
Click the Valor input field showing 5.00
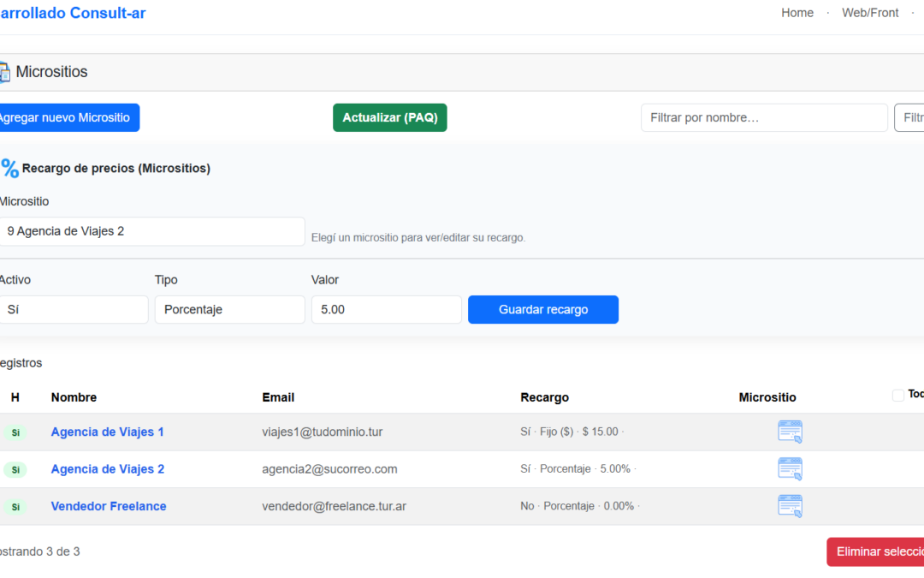point(386,310)
